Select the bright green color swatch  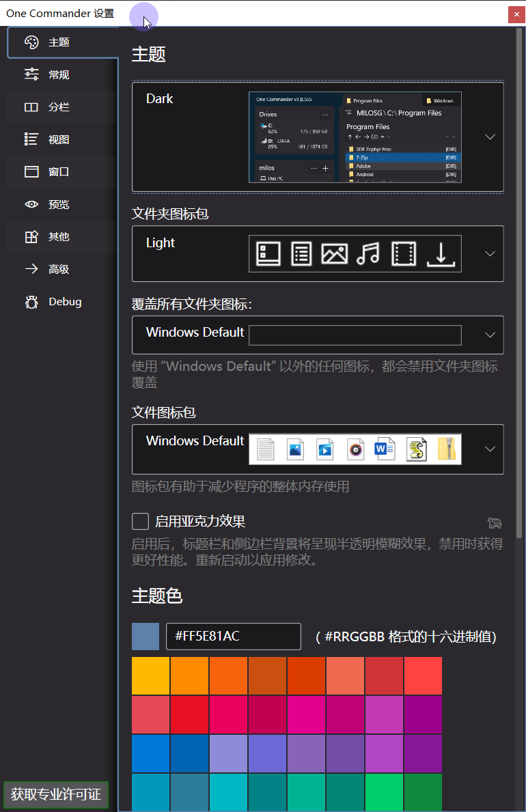[x=383, y=792]
